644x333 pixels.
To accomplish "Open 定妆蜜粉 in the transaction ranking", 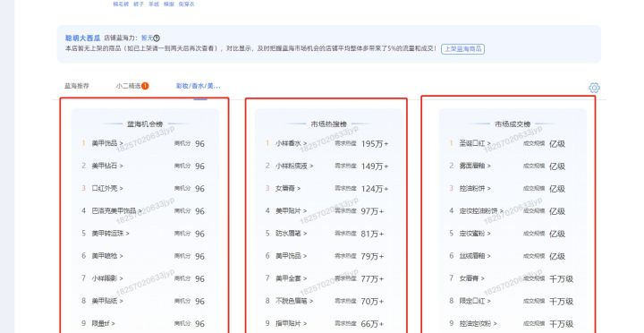I will tap(475, 233).
